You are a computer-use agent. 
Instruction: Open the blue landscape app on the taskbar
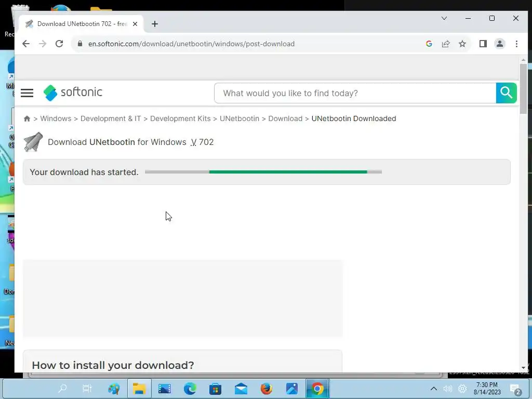[x=292, y=389]
